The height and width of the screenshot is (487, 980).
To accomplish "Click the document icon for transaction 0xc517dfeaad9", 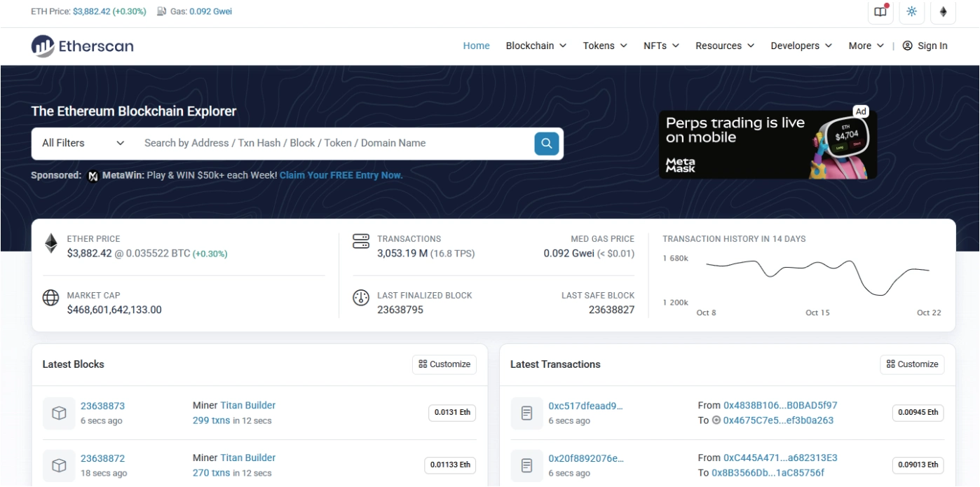I will click(x=526, y=413).
